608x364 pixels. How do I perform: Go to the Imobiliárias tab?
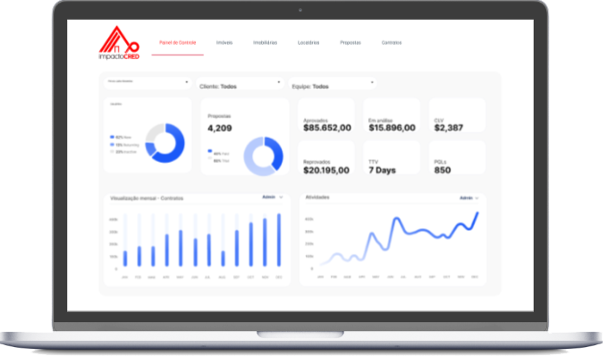[266, 43]
